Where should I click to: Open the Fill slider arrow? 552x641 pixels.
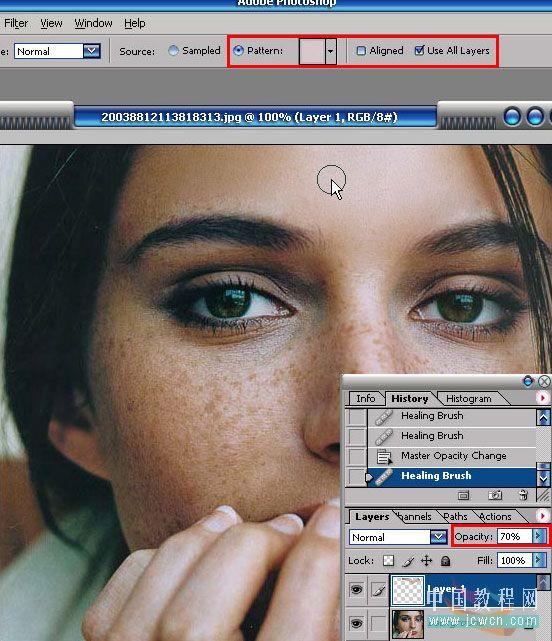click(x=539, y=560)
